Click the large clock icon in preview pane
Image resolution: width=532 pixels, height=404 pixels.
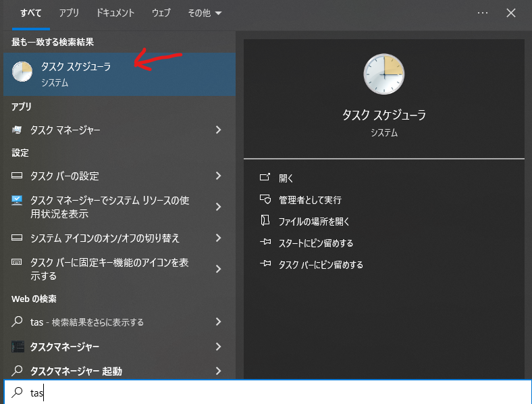coord(383,74)
